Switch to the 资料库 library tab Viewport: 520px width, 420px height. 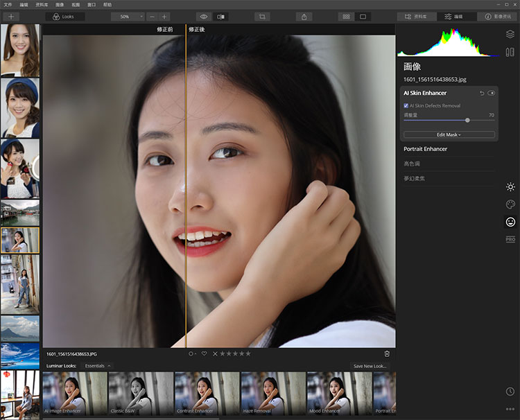point(417,17)
